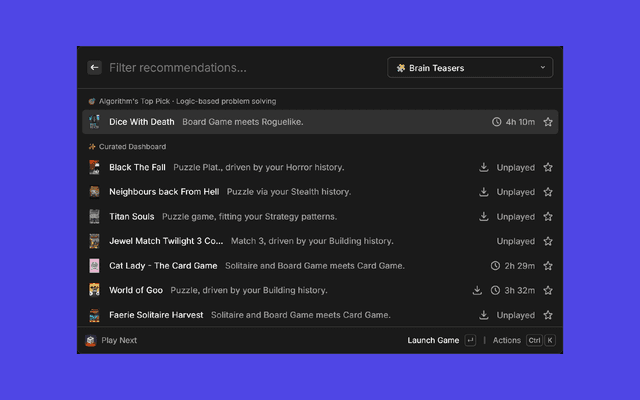Click the Enter key hint icon
This screenshot has height=400, width=640.
pos(470,340)
